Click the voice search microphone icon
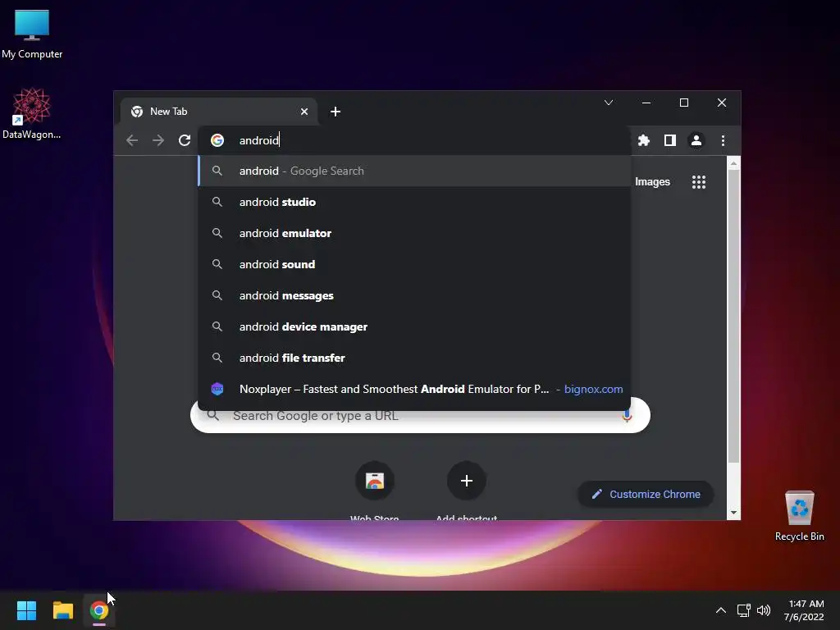840x630 pixels. [x=626, y=416]
